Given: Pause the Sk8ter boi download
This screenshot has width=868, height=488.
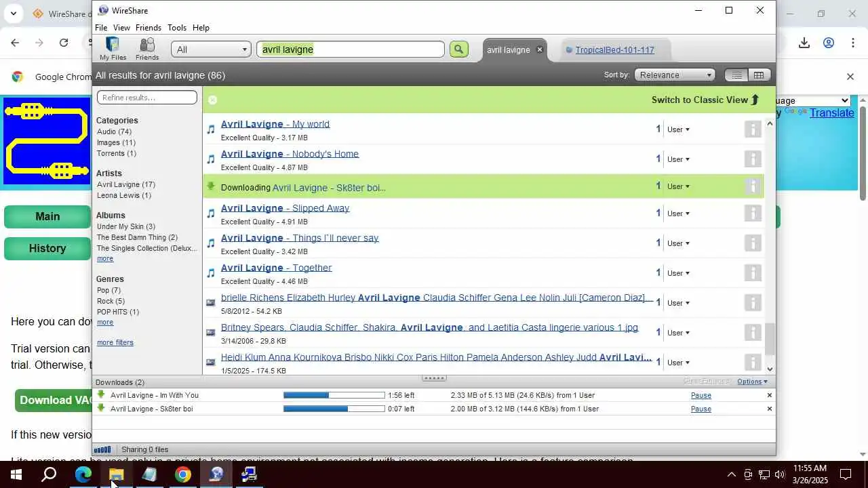Looking at the screenshot, I should click(x=701, y=409).
